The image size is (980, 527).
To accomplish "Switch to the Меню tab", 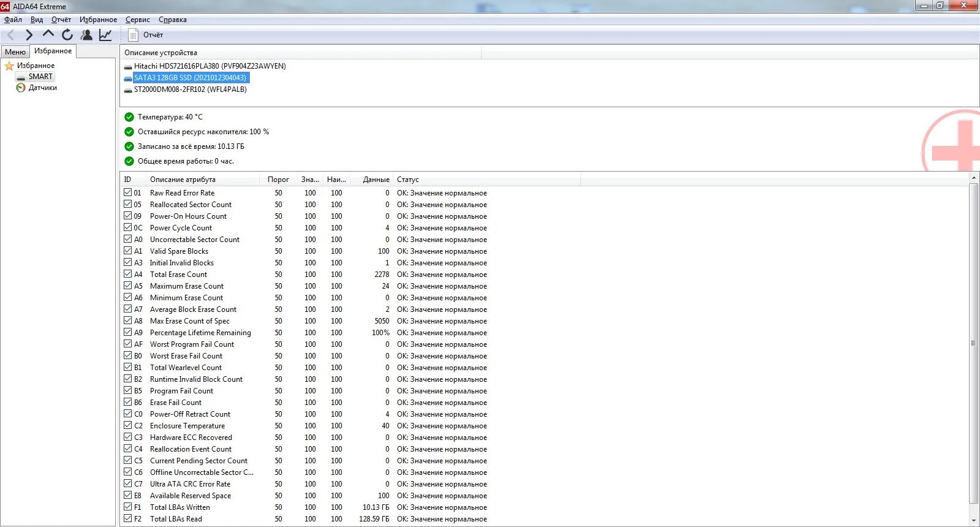I will coord(15,52).
